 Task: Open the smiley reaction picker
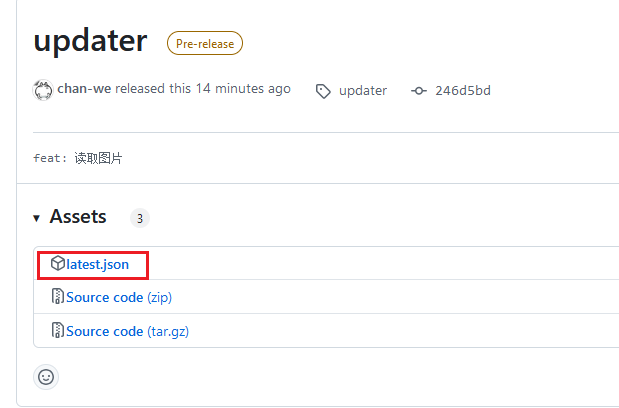pyautogui.click(x=46, y=377)
